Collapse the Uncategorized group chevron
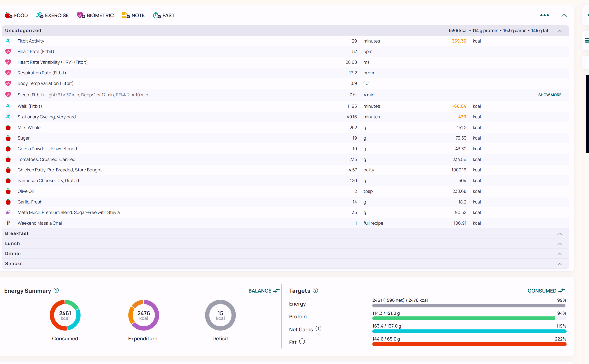Viewport: 589px width, 364px height. click(x=559, y=31)
